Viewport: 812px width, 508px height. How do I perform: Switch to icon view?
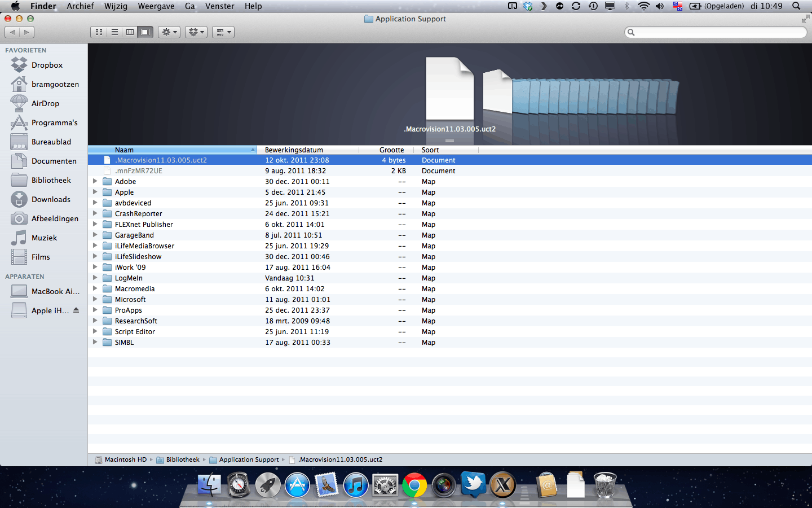99,32
